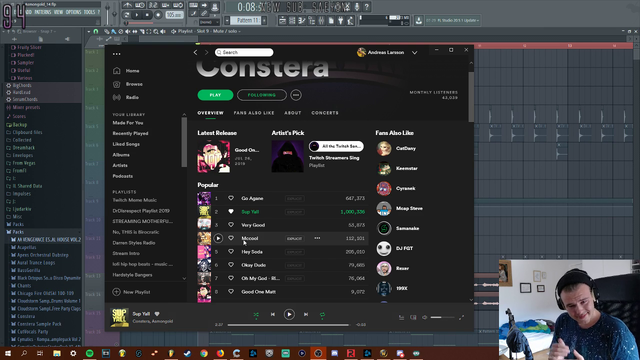Screen dimensions: 640x360
Task: Expand the Impulses folder in FL browser
Action: [21, 193]
